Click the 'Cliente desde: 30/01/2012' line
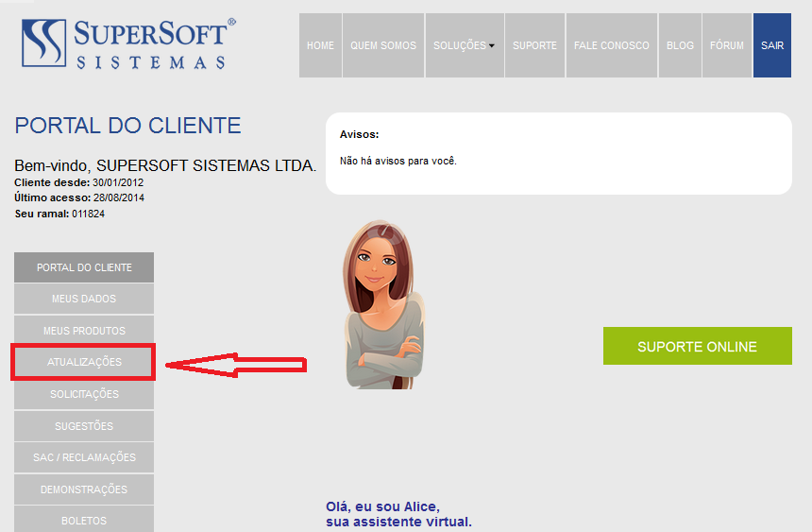The height and width of the screenshot is (532, 812). tap(78, 182)
